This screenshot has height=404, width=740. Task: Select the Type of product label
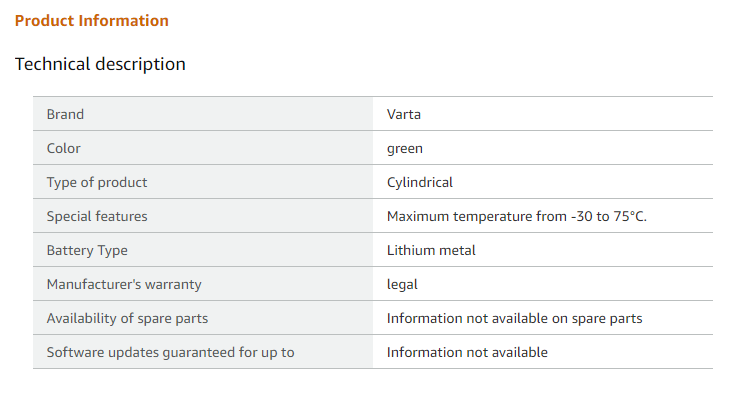[97, 183]
